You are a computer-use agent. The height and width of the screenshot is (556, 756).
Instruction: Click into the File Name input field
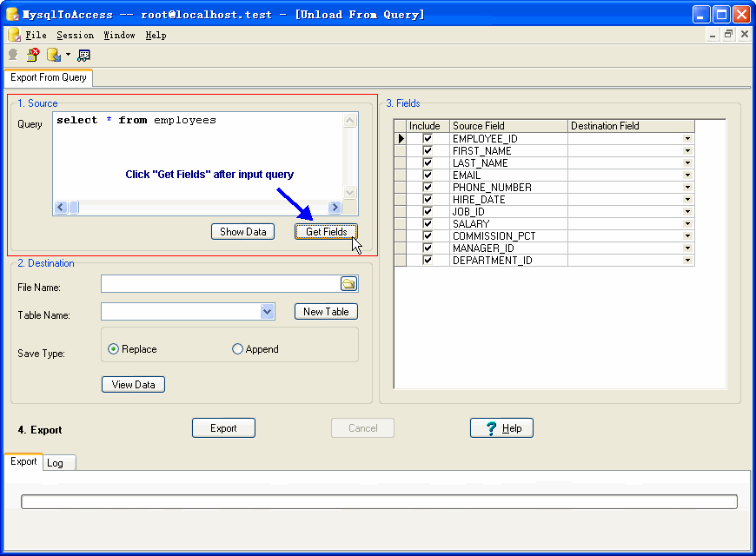221,283
